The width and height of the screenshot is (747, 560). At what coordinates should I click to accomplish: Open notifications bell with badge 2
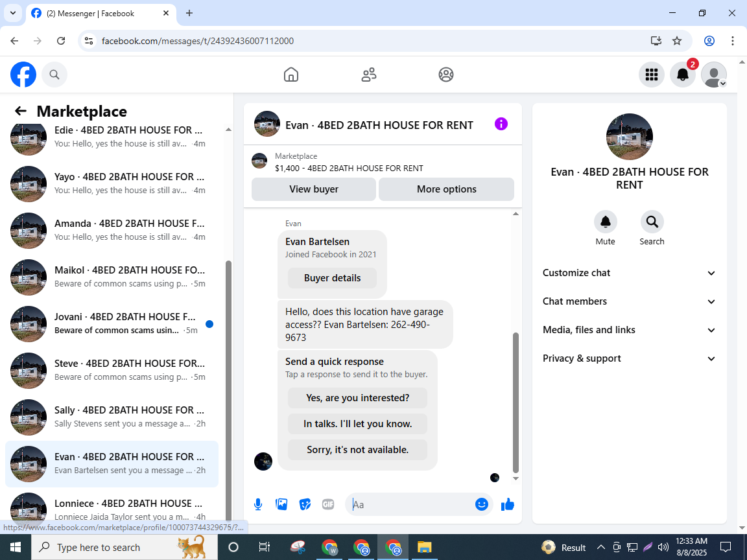(683, 75)
